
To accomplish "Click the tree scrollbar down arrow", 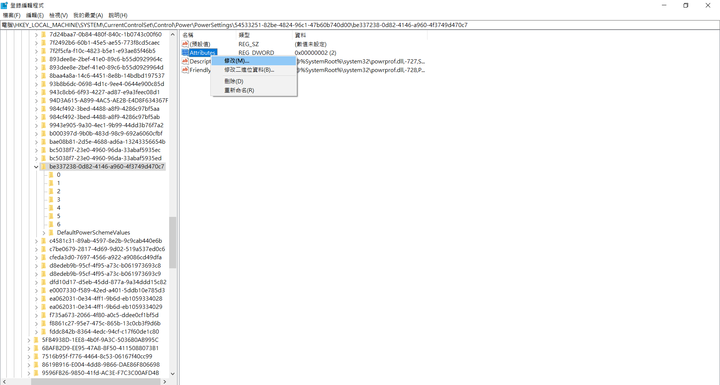I will 173,374.
